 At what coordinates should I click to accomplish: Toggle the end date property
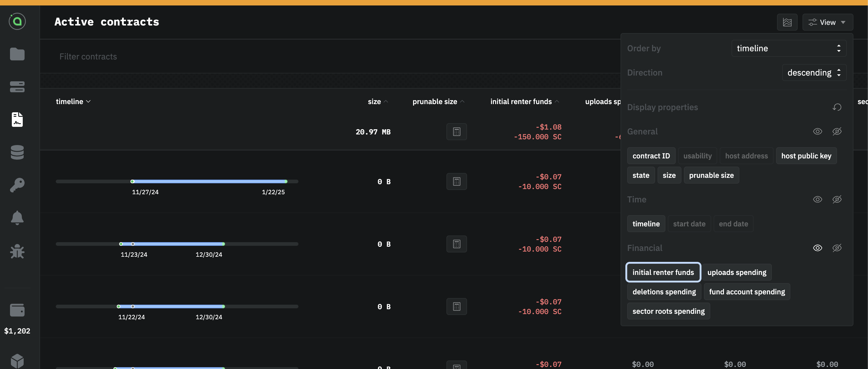[733, 224]
